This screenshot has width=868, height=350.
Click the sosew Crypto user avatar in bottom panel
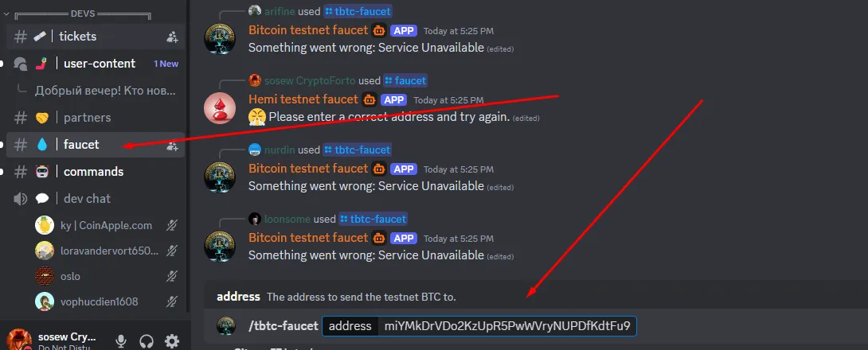[19, 340]
